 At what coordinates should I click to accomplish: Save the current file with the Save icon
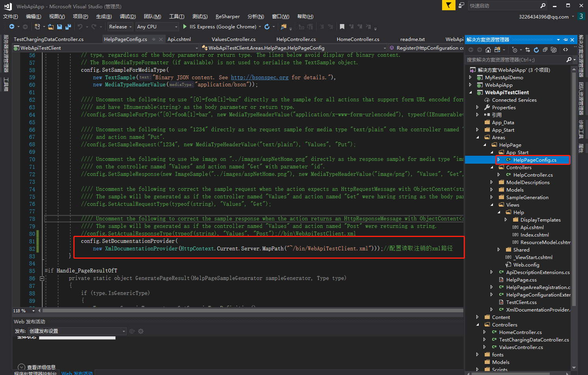tap(60, 27)
